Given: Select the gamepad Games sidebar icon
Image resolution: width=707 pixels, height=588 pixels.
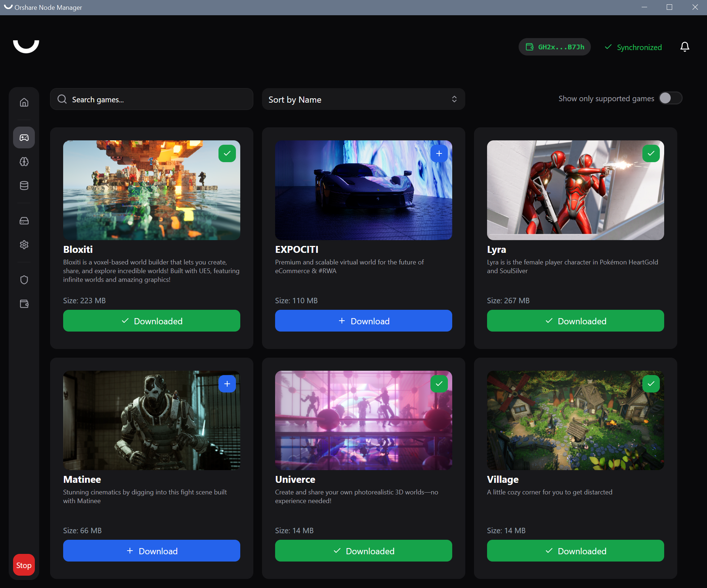Looking at the screenshot, I should (24, 137).
